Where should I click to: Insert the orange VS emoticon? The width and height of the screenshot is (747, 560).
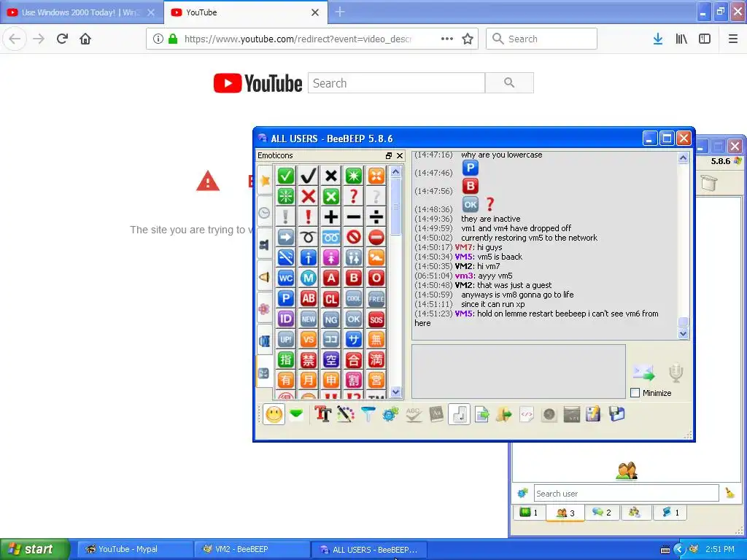(309, 340)
